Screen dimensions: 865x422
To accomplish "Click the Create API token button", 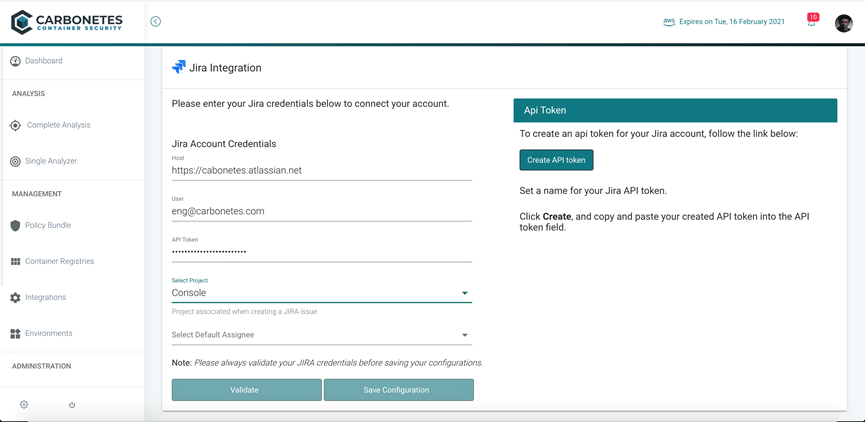I will [556, 160].
